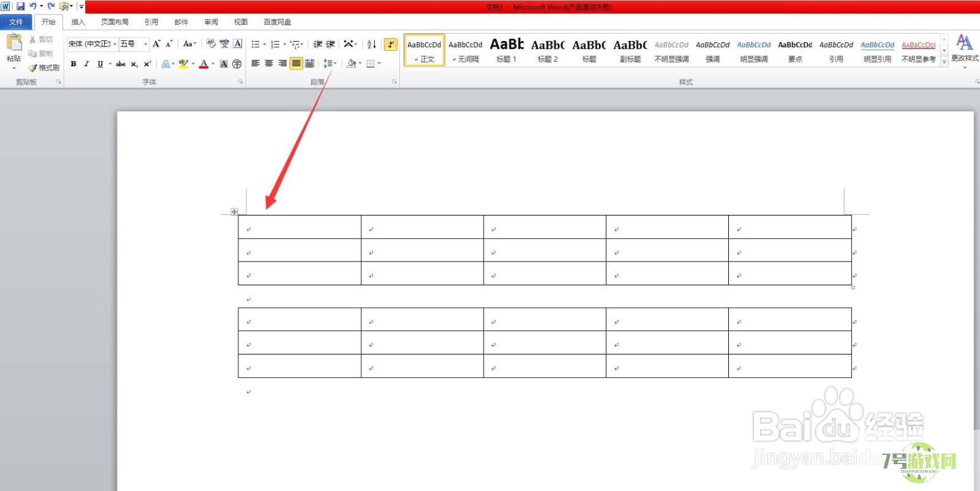Open the 文件 File tab

pyautogui.click(x=16, y=22)
